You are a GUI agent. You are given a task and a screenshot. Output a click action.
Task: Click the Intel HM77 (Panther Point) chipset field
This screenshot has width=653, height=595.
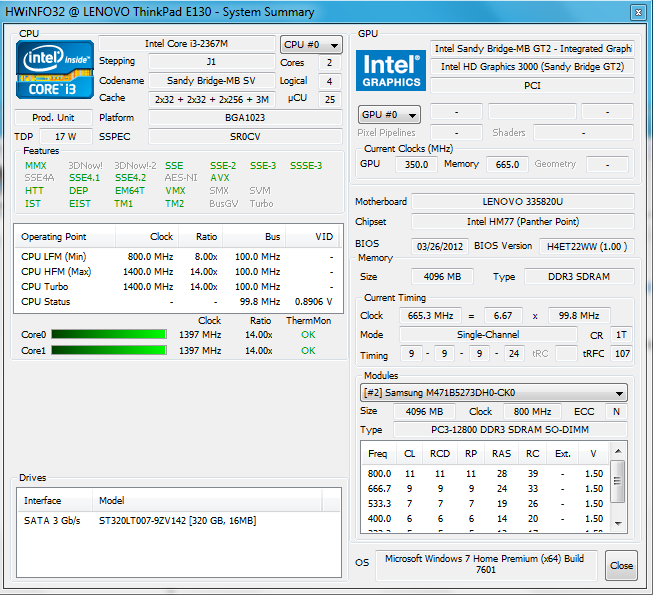click(523, 222)
